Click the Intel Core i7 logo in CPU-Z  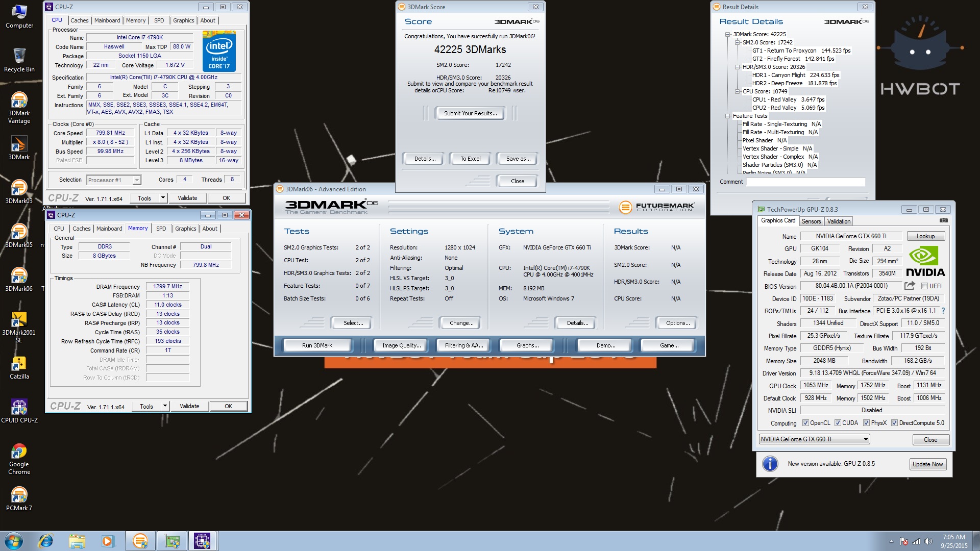point(219,51)
